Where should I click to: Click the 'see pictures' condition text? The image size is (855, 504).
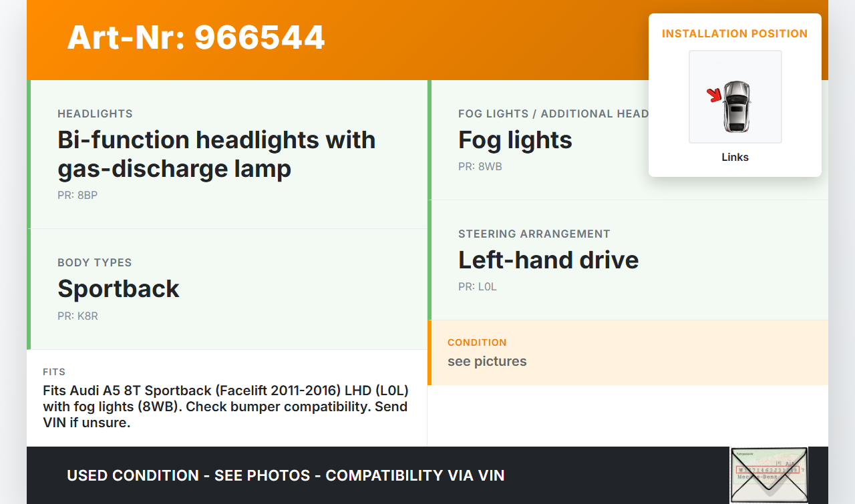coord(487,361)
